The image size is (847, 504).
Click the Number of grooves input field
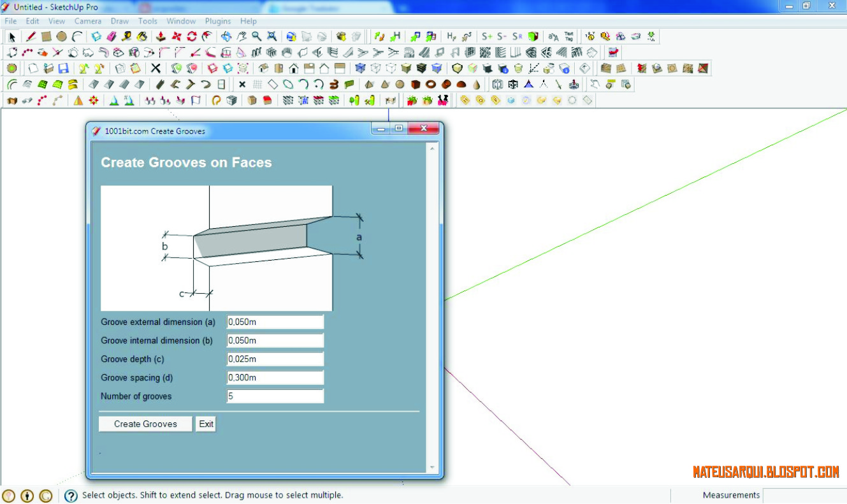coord(275,396)
